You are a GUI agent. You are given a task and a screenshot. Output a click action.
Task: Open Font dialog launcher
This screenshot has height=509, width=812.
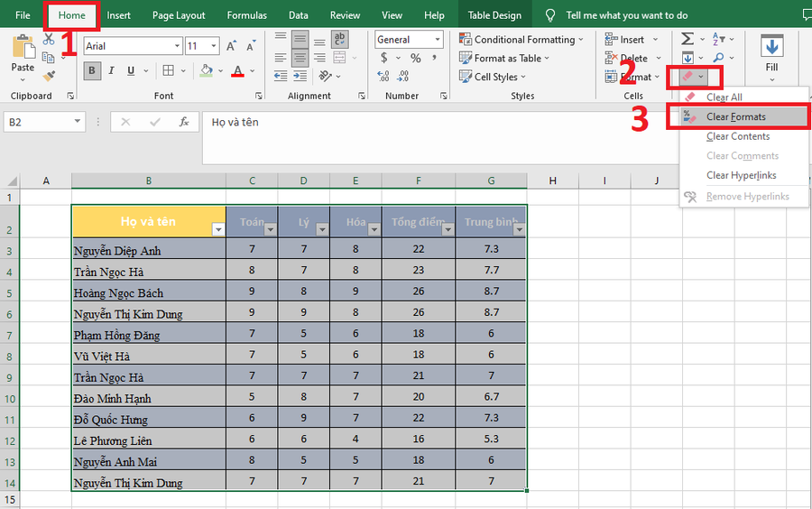coord(258,96)
